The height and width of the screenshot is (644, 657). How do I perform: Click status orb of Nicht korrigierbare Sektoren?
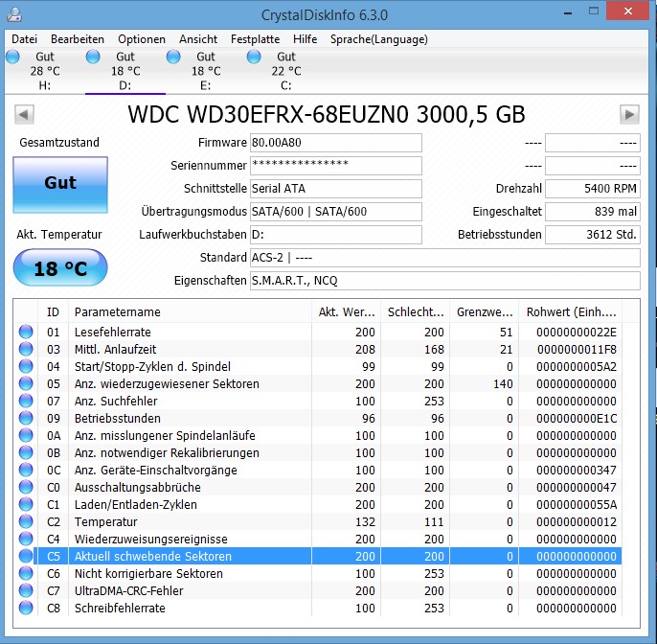pyautogui.click(x=26, y=573)
